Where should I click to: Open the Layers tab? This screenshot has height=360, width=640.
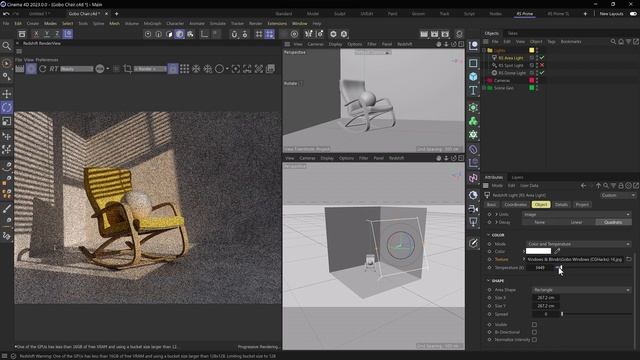pos(517,178)
